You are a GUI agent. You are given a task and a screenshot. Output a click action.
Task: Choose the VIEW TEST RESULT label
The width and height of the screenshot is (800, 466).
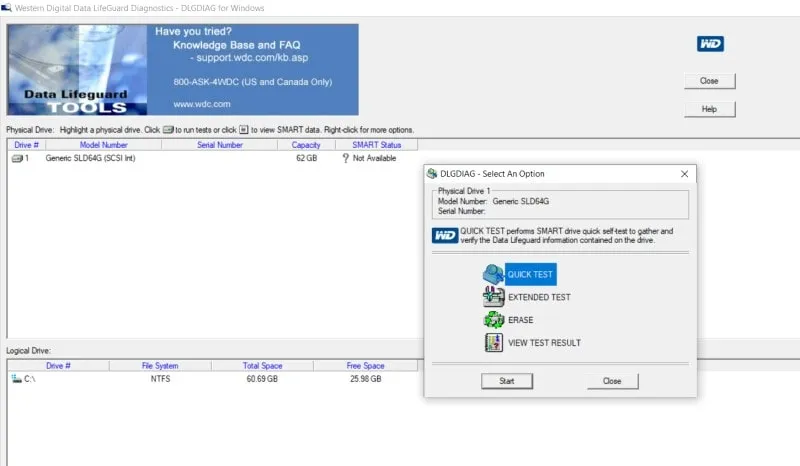click(x=544, y=343)
